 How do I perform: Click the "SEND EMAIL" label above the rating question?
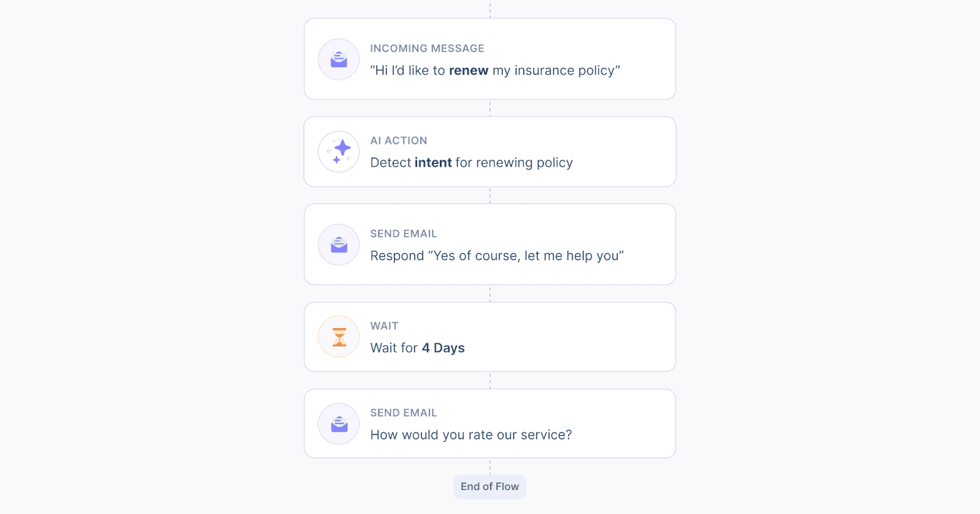point(404,413)
